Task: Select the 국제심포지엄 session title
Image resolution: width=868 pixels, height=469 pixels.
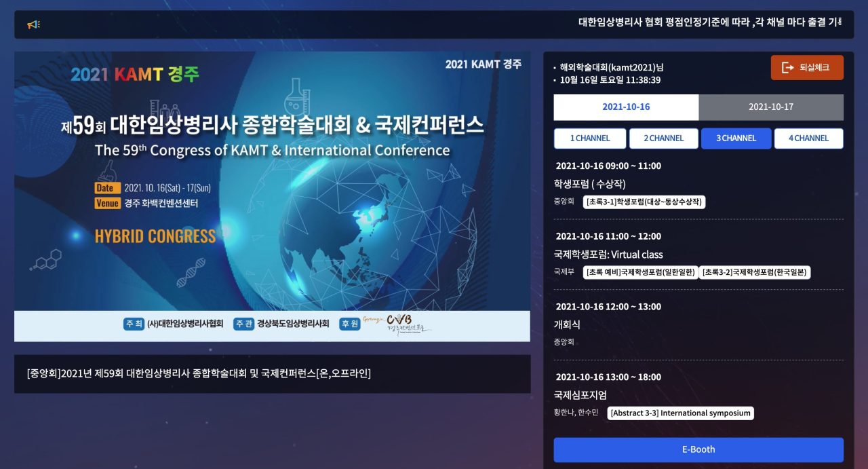Action: pos(580,395)
